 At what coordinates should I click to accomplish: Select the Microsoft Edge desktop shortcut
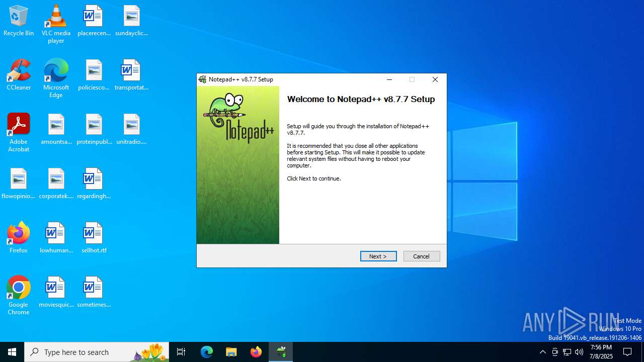tap(56, 78)
